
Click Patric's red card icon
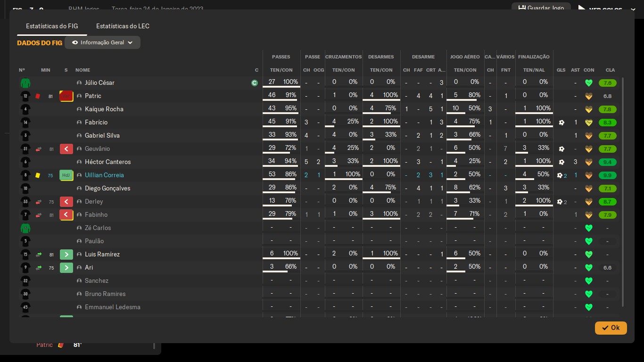[38, 96]
